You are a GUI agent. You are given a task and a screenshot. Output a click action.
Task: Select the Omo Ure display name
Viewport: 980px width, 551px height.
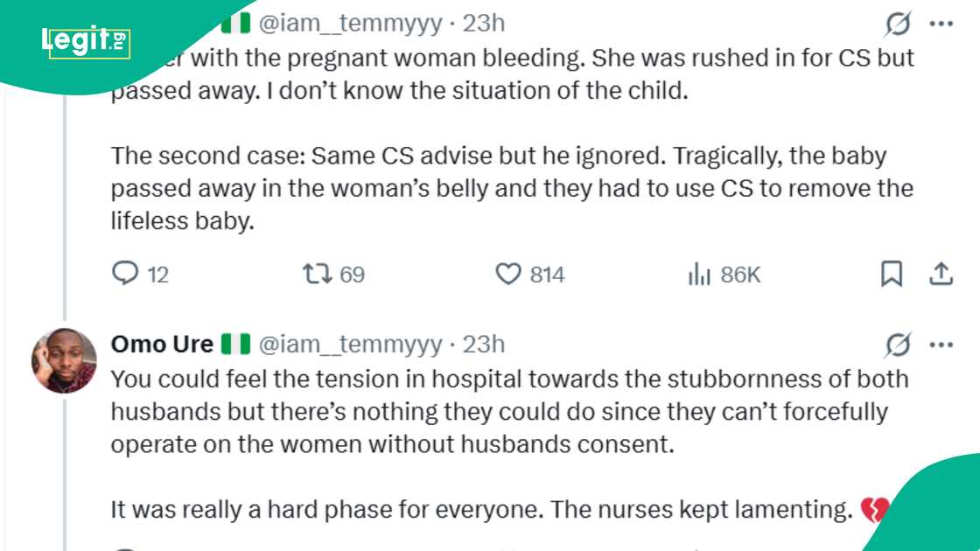coord(162,344)
